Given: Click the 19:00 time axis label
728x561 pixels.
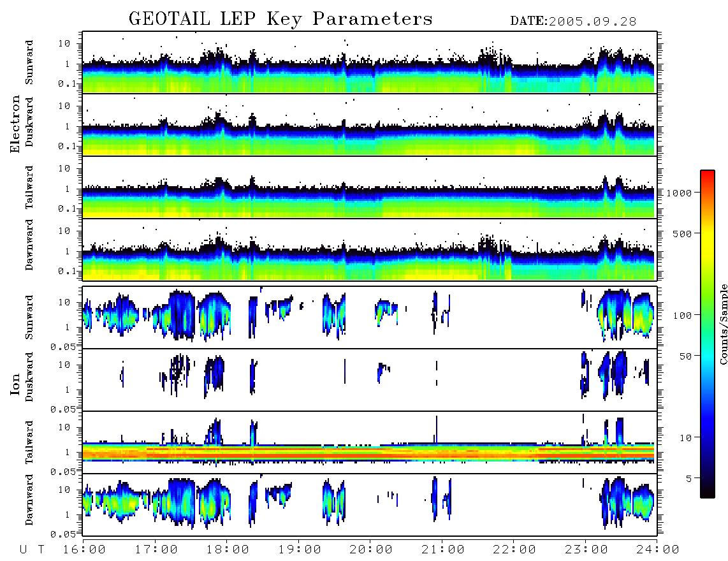Looking at the screenshot, I should coord(300,550).
